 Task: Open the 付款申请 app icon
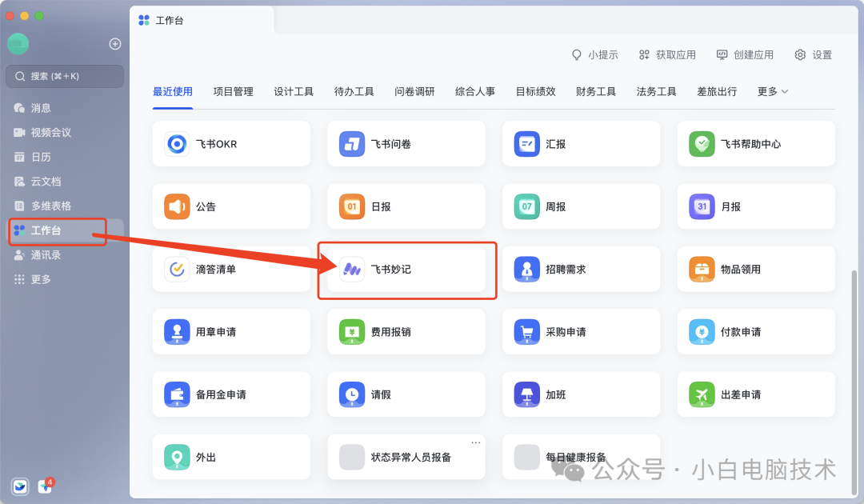coord(702,332)
